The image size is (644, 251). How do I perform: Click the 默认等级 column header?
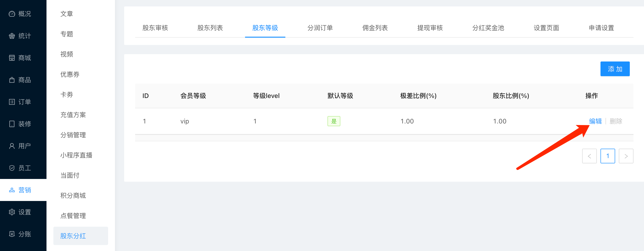(340, 96)
